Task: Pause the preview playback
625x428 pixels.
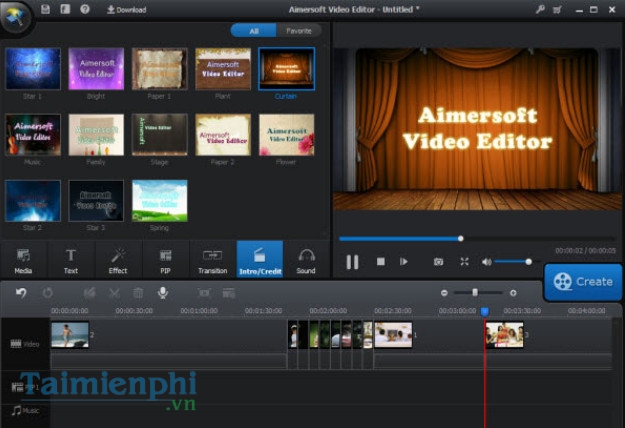Action: (x=352, y=262)
